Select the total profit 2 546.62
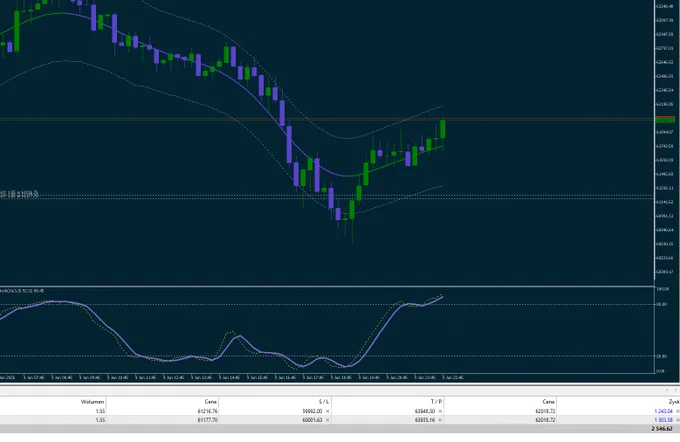The image size is (680, 442). pyautogui.click(x=662, y=429)
